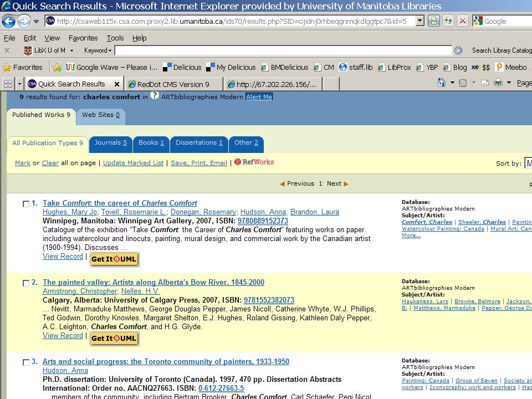Open the Blog bookmark
This screenshot has height=399, width=532.
[x=455, y=67]
